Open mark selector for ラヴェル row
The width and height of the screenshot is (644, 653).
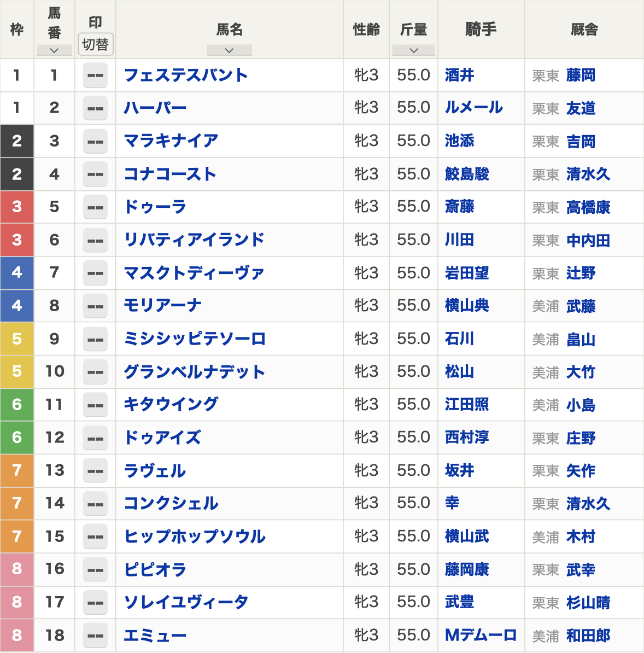[x=95, y=470]
